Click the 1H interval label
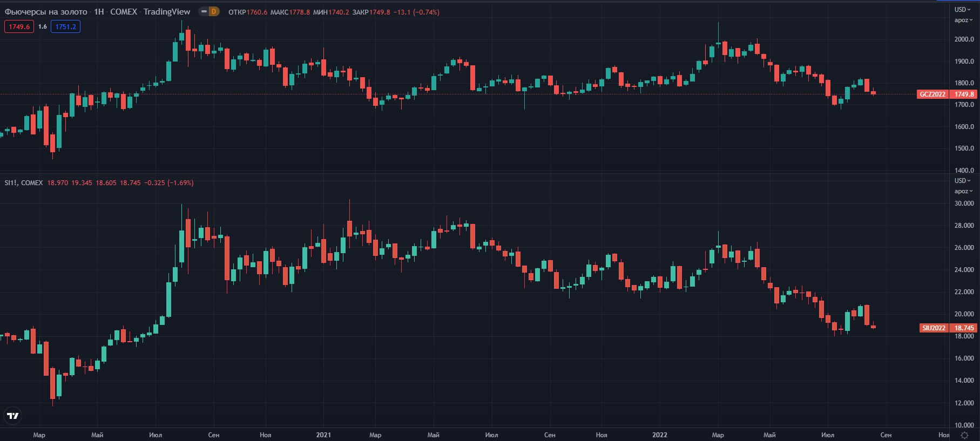 pyautogui.click(x=99, y=11)
